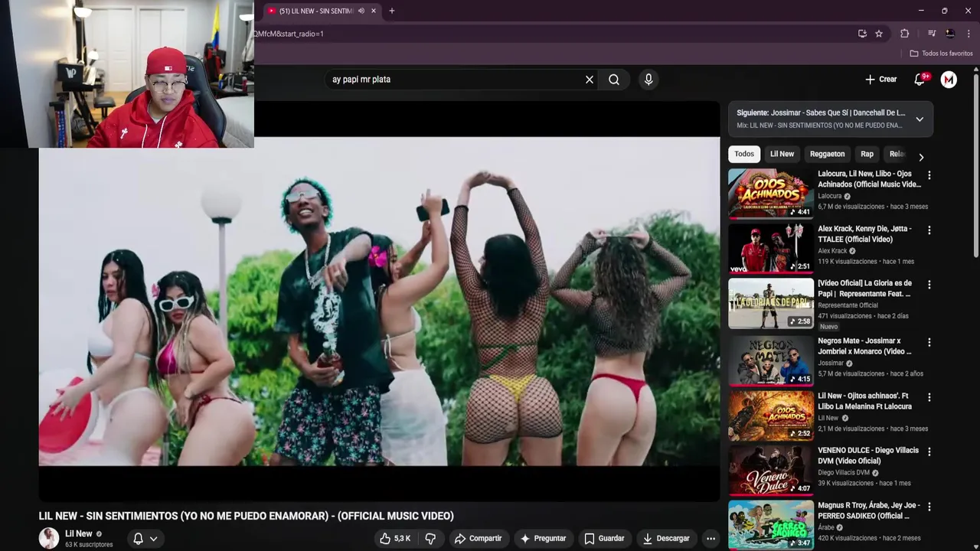This screenshot has height=551, width=980.
Task: Open options menu for Ojitos achinaos video
Action: coord(929,397)
